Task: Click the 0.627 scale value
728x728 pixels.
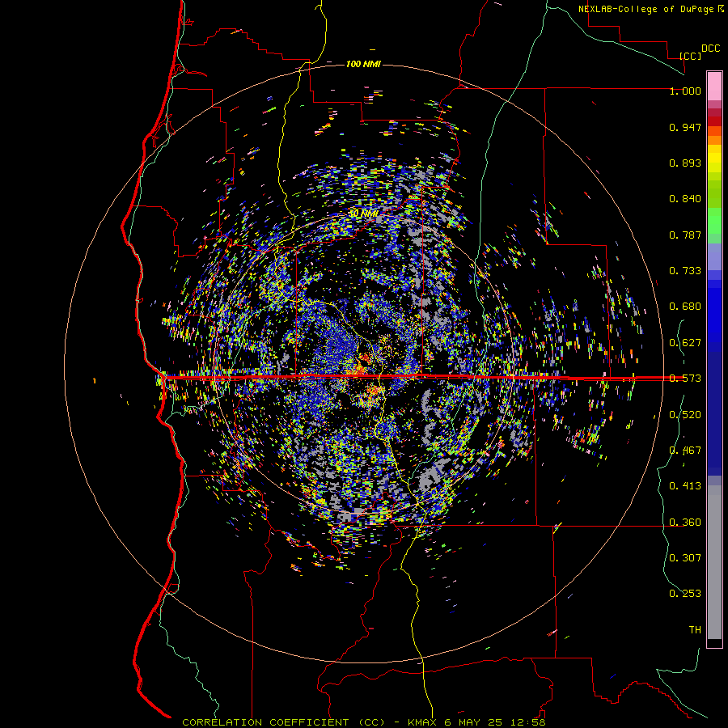Action: coord(685,343)
